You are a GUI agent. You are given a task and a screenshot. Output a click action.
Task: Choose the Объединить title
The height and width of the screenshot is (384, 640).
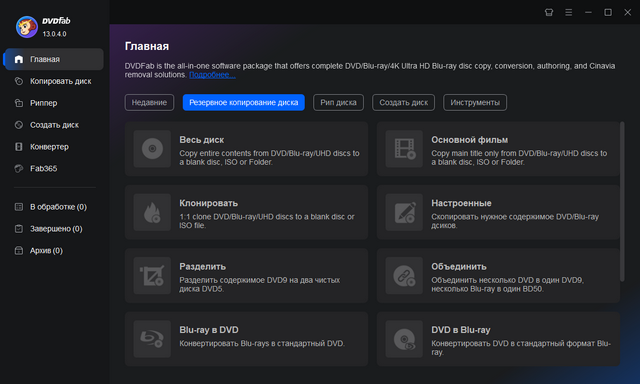click(x=459, y=266)
